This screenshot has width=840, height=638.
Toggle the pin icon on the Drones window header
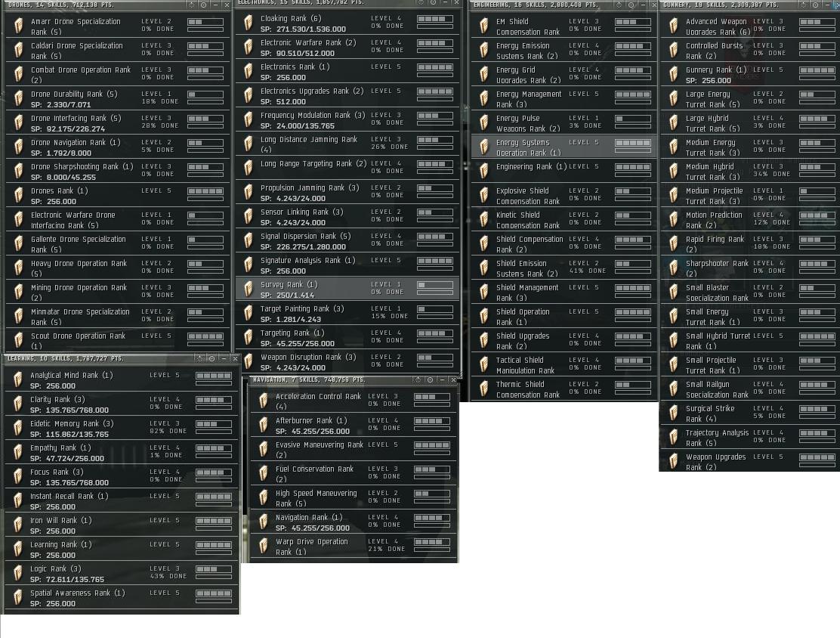click(x=204, y=5)
